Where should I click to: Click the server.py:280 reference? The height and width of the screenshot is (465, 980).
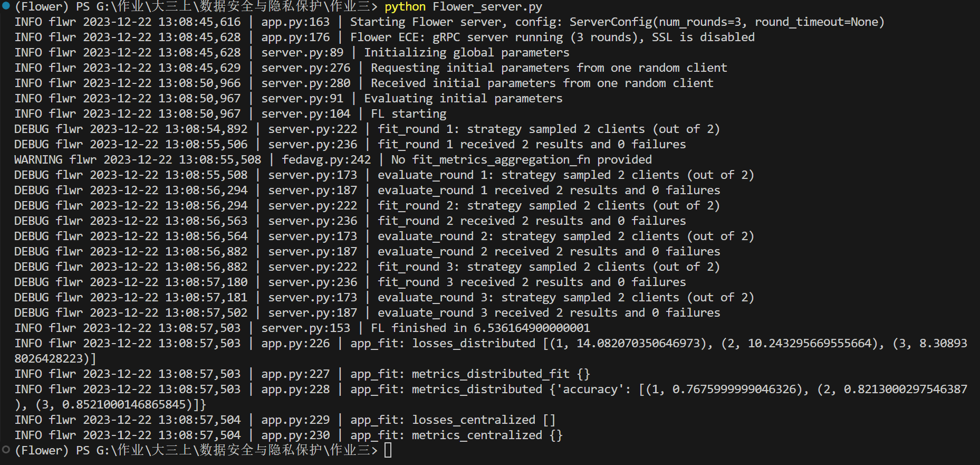point(306,83)
